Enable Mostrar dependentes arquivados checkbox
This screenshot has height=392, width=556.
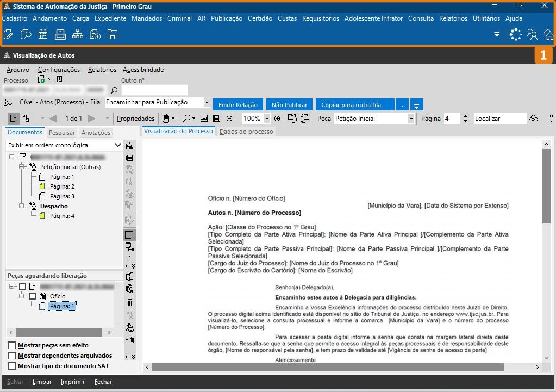point(12,356)
